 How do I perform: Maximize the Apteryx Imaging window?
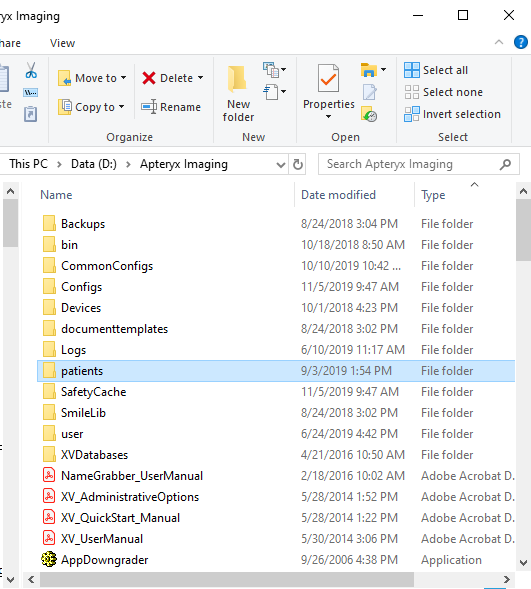463,15
